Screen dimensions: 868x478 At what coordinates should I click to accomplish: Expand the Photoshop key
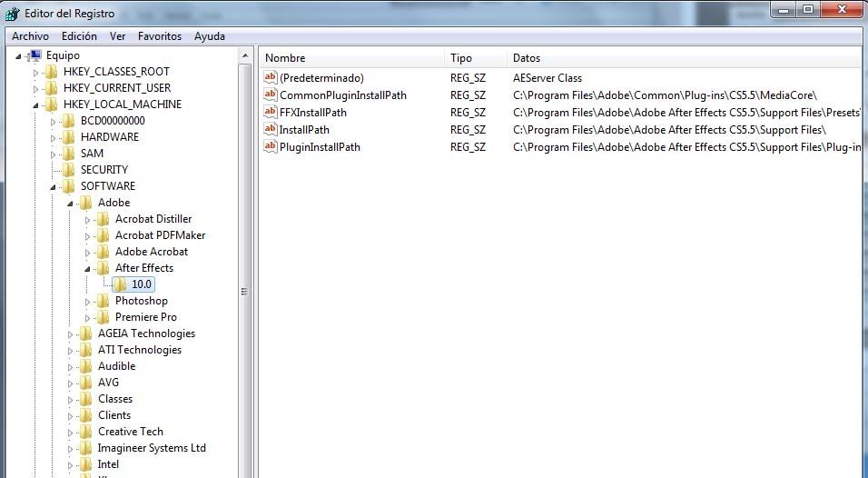point(87,302)
